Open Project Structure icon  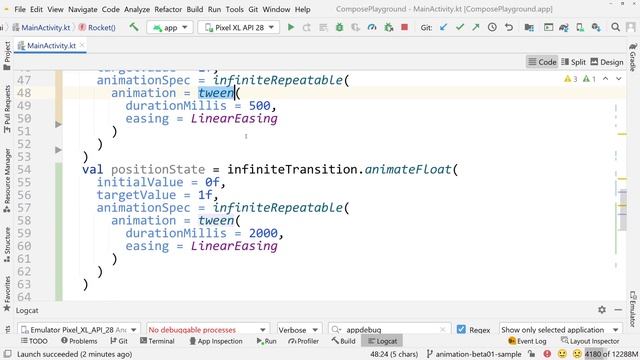[529, 27]
